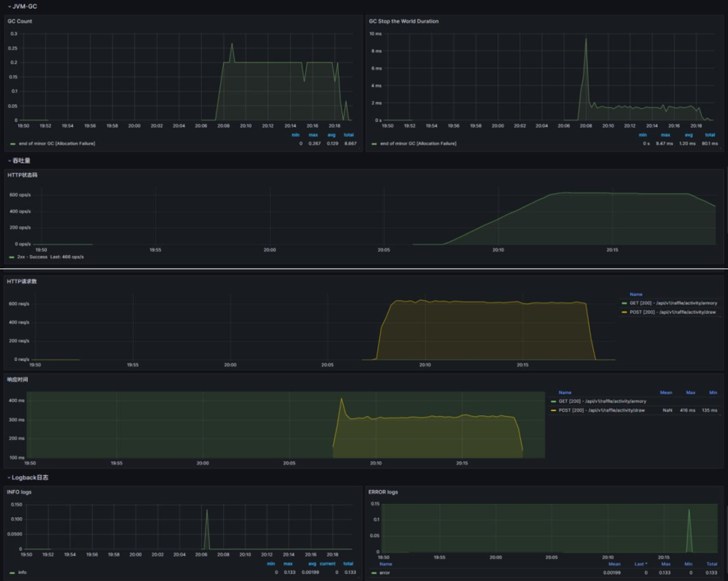Click the 2xx - Success green color swatch

click(12, 257)
